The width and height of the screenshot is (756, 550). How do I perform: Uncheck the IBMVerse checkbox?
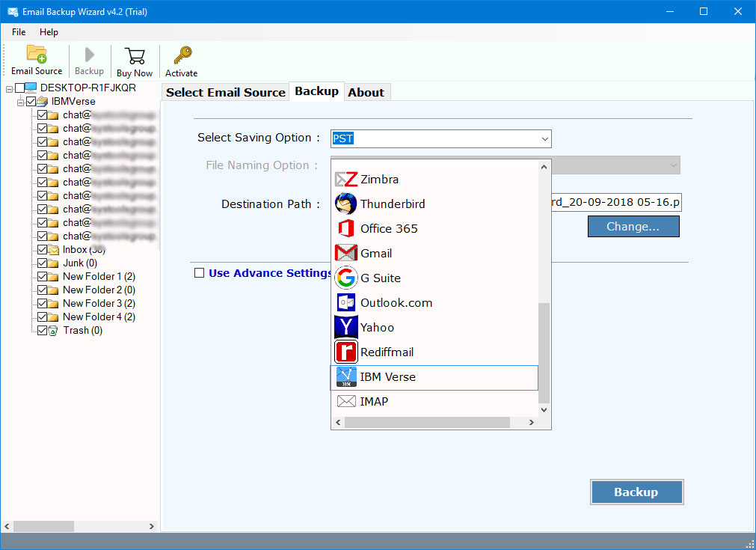pyautogui.click(x=31, y=101)
